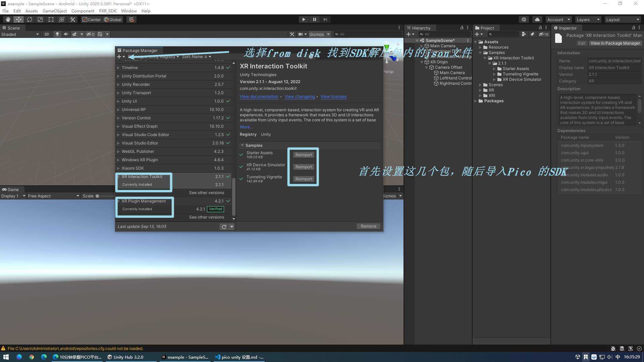Open Free Aspect dropdown
Image resolution: width=644 pixels, height=362 pixels.
click(x=53, y=196)
